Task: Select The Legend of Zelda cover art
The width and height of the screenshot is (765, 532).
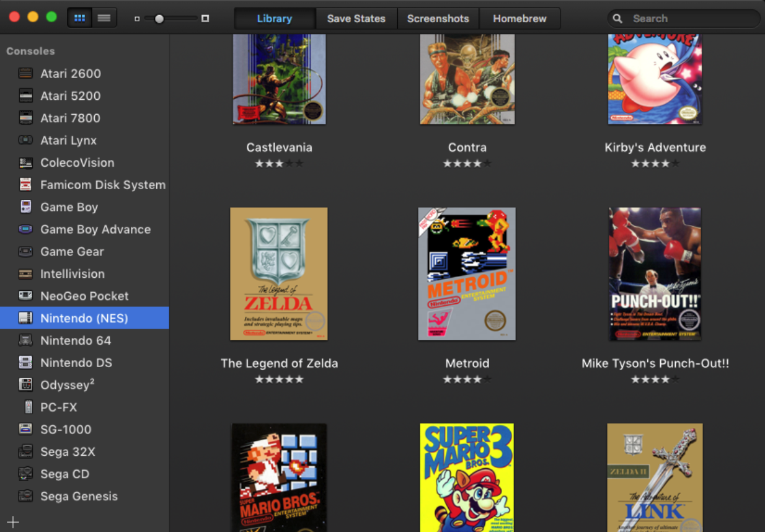Action: point(279,273)
